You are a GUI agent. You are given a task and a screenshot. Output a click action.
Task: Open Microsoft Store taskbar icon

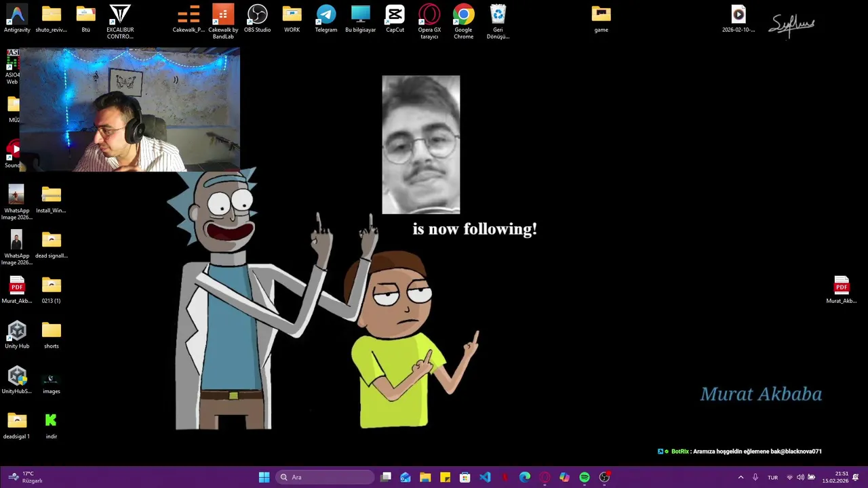click(465, 477)
